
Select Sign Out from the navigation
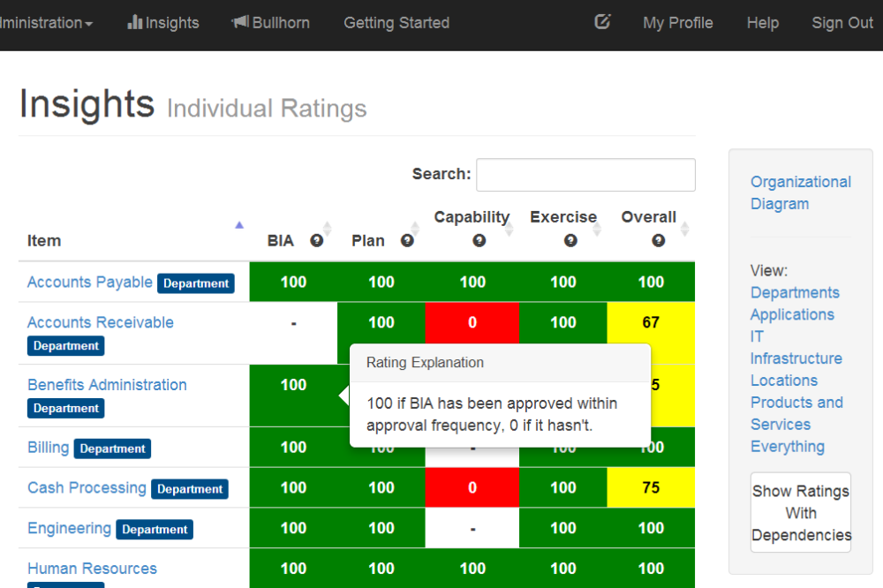[841, 23]
